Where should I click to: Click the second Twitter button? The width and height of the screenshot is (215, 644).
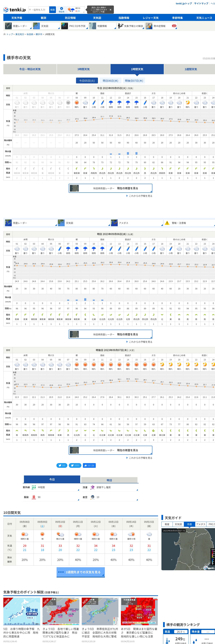pyautogui.click(x=75, y=465)
